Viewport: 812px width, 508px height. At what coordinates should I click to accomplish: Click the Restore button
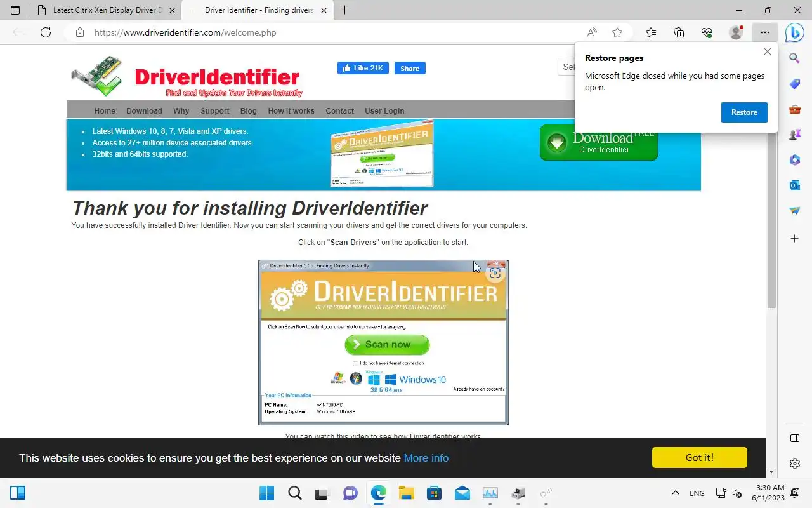pos(744,112)
